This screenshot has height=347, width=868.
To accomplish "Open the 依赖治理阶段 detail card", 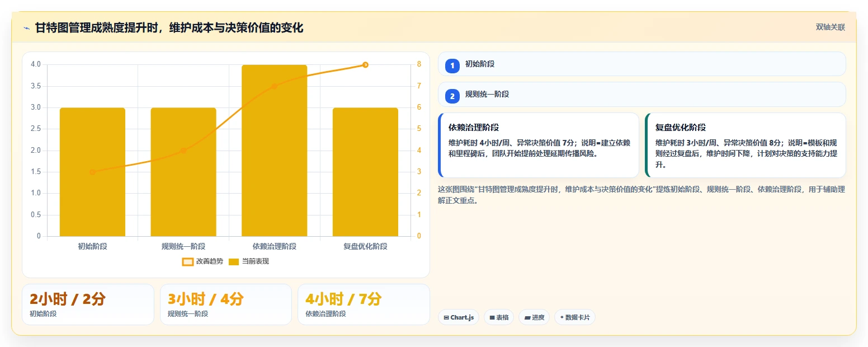I will click(x=539, y=145).
